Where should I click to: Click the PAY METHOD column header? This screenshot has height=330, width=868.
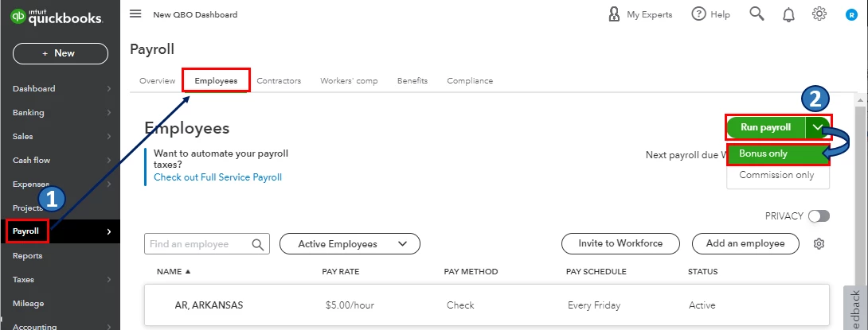[x=471, y=271]
